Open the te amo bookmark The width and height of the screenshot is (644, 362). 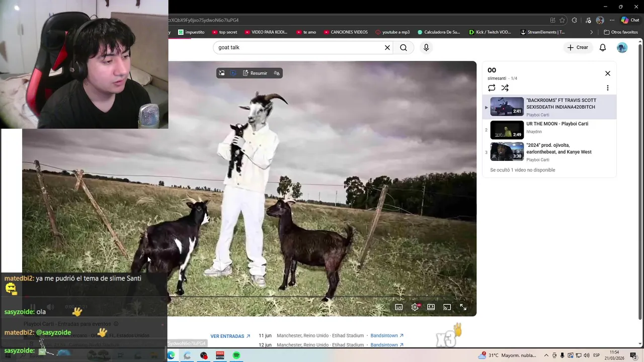pos(306,32)
